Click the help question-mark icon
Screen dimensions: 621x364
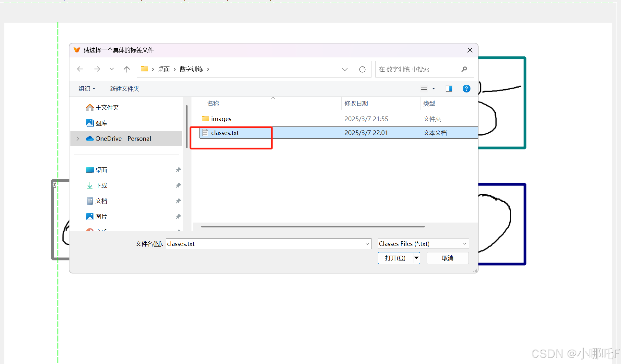tap(466, 88)
